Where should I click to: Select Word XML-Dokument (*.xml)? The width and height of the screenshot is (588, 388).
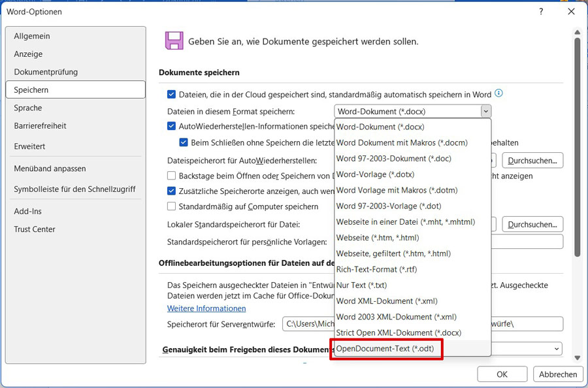pyautogui.click(x=412, y=301)
